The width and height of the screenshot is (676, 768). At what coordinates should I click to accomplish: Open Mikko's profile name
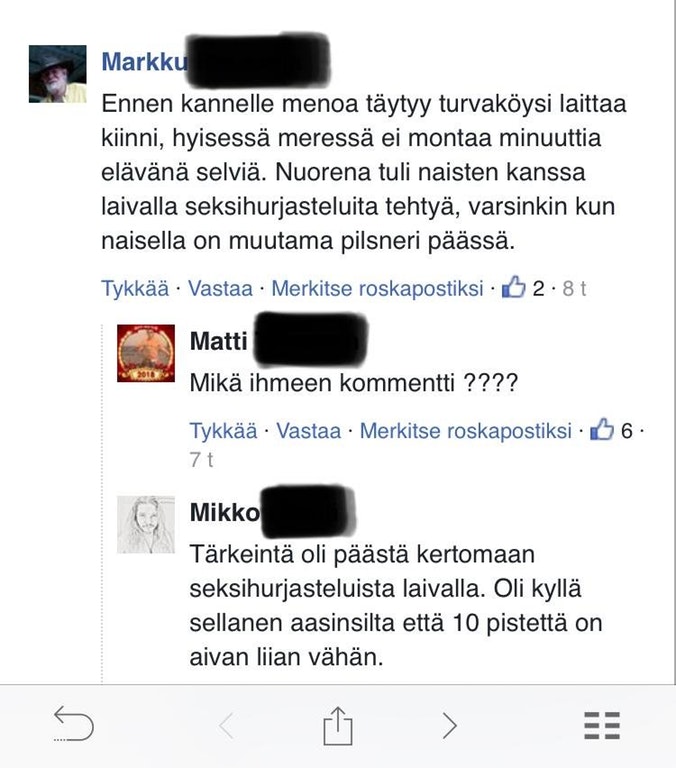click(225, 512)
